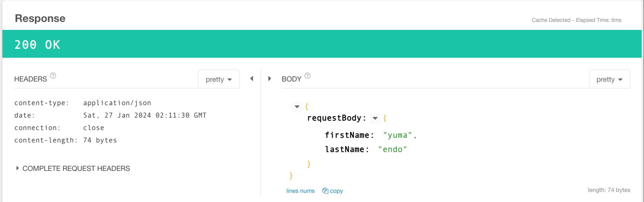Viewport: 644px width, 202px height.
Task: Collapse the root JSON object
Action: pos(297,107)
